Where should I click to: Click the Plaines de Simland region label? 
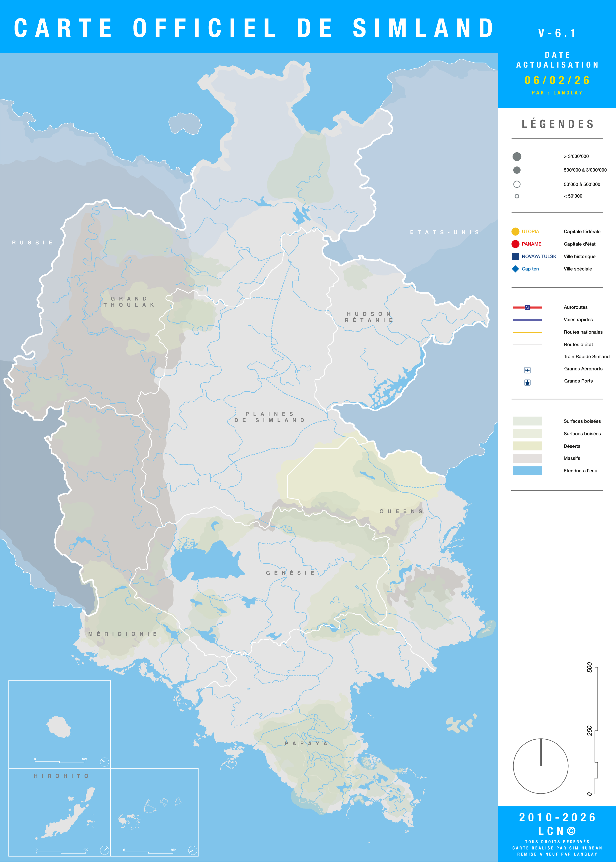point(270,417)
